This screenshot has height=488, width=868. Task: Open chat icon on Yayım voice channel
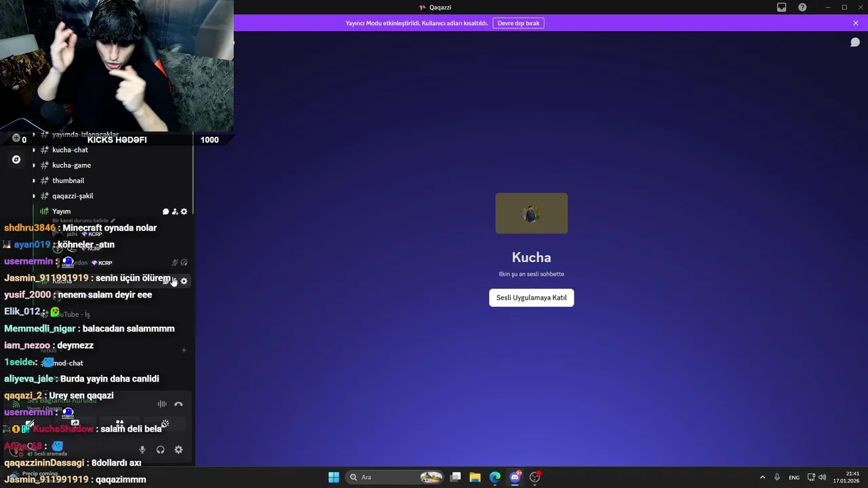(166, 211)
